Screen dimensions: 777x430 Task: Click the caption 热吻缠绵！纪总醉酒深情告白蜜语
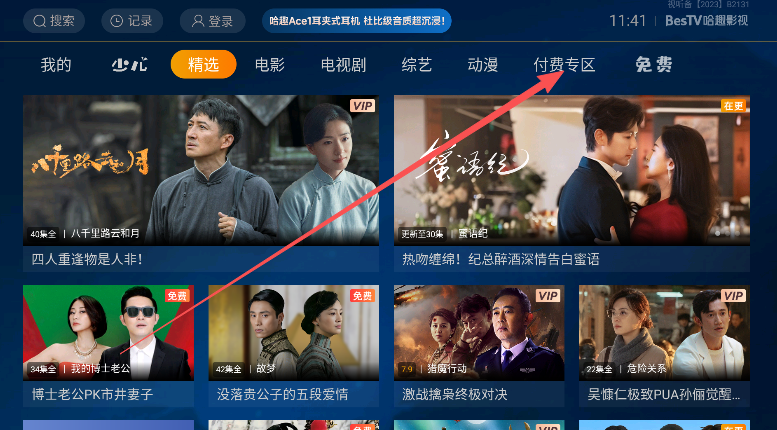click(x=500, y=259)
